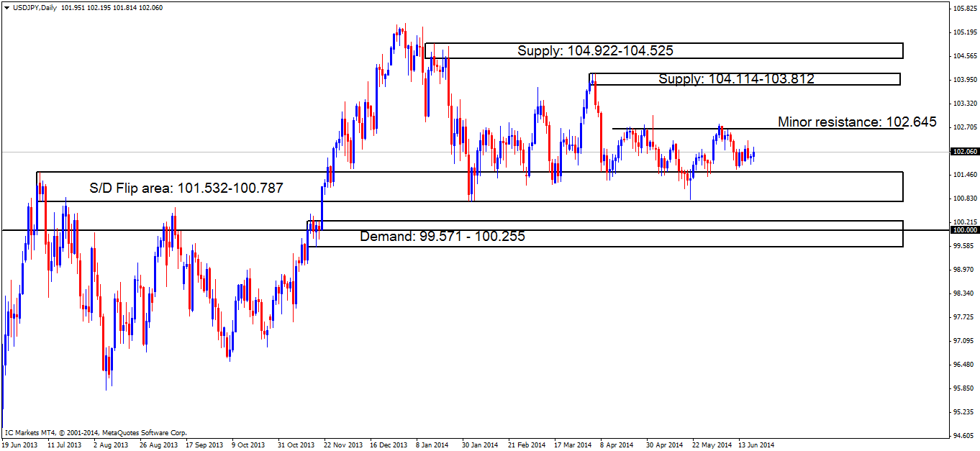The width and height of the screenshot is (980, 451).
Task: Click the 101.460 price axis value
Action: 964,175
